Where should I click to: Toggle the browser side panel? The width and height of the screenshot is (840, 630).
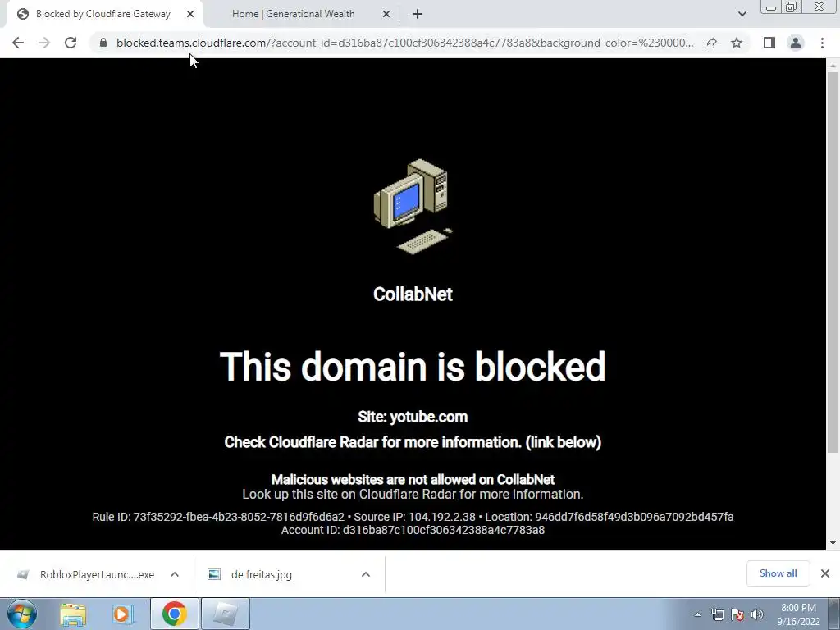(769, 43)
